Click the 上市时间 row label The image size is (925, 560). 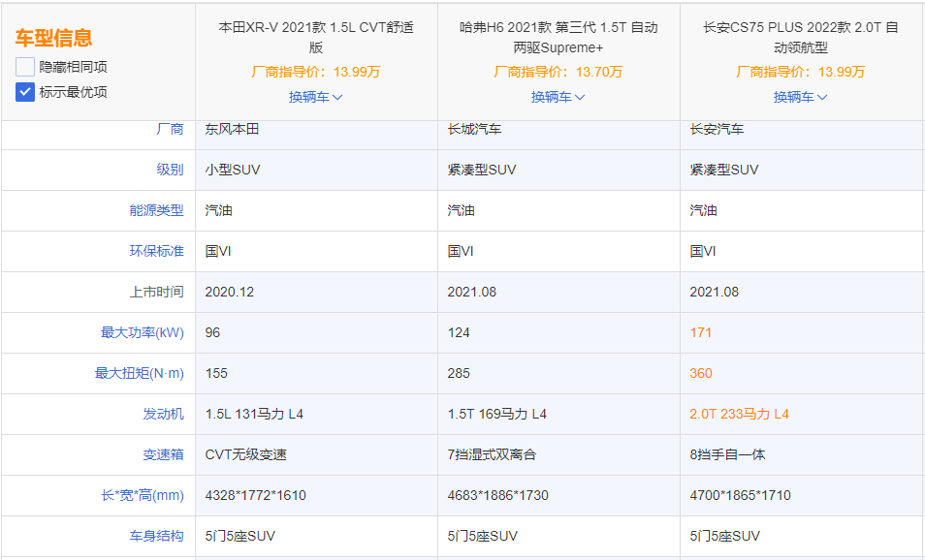coord(156,292)
